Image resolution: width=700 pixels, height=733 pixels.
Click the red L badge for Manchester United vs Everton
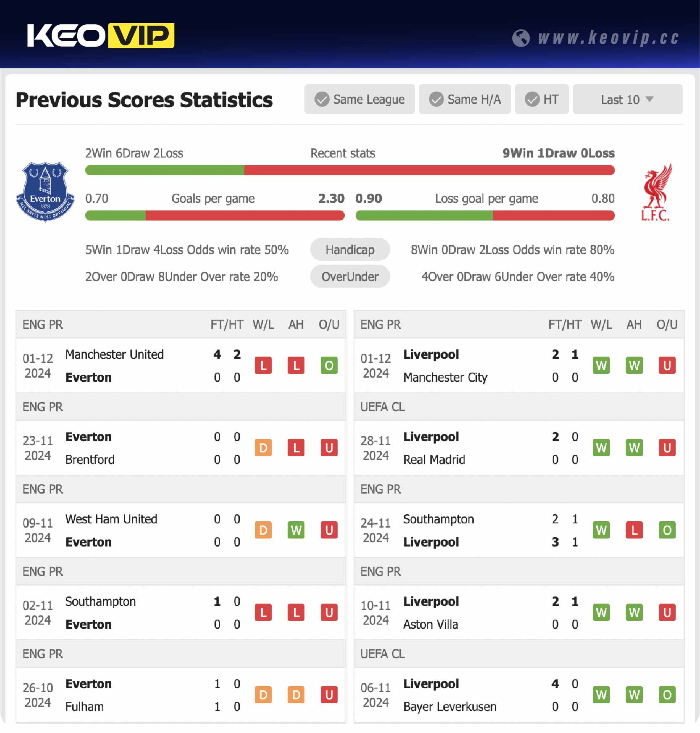(263, 365)
